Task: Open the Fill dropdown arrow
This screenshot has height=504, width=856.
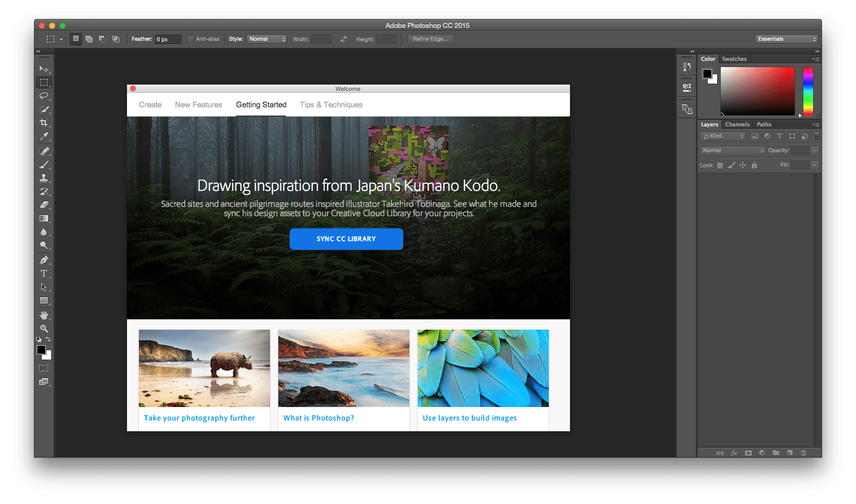Action: coord(815,165)
